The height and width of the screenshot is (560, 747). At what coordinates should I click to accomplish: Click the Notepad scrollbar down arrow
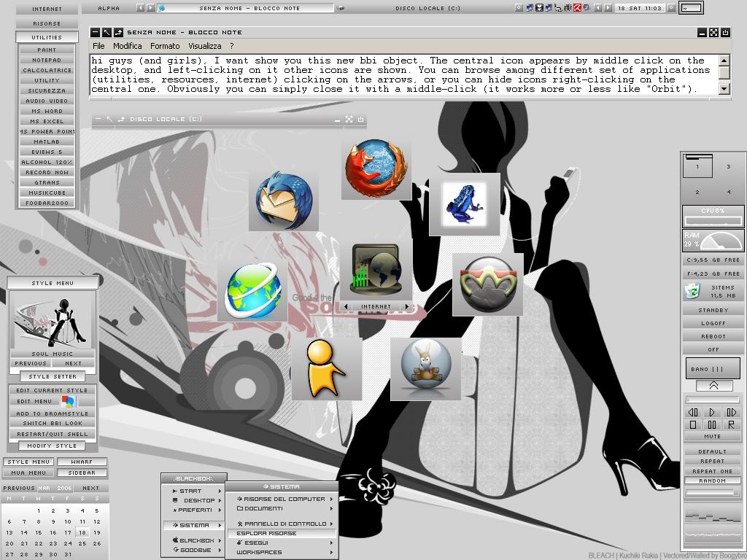[x=724, y=88]
